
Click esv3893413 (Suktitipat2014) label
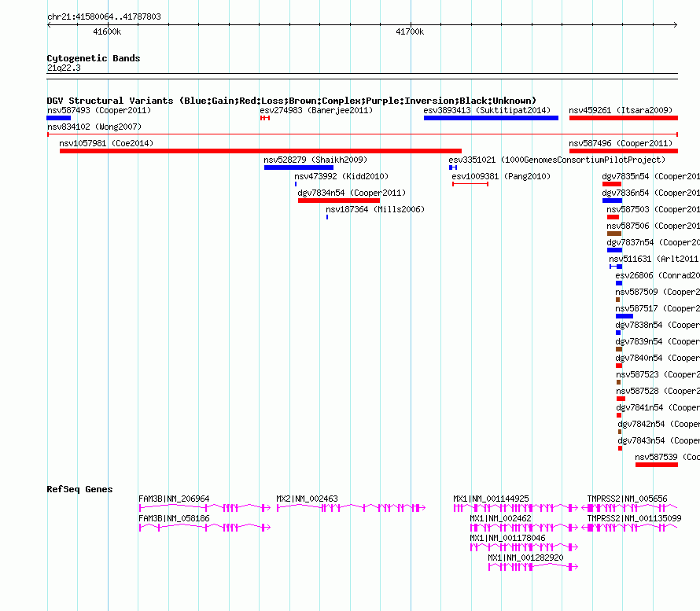tap(487, 110)
